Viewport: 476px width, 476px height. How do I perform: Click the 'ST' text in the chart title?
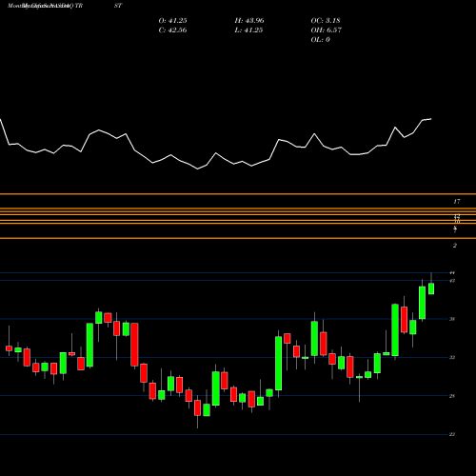118,6
